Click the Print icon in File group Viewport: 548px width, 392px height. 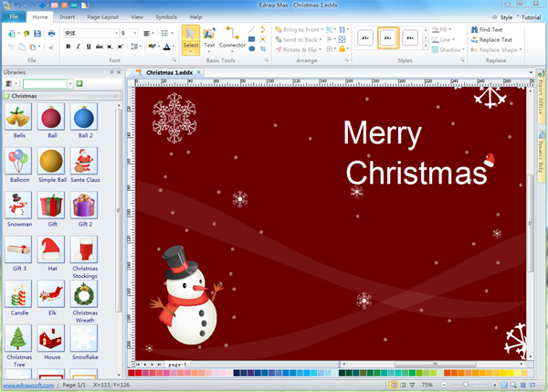coord(51,34)
